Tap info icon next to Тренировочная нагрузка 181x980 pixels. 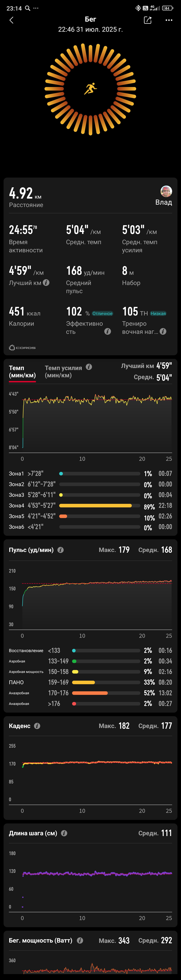tap(163, 331)
